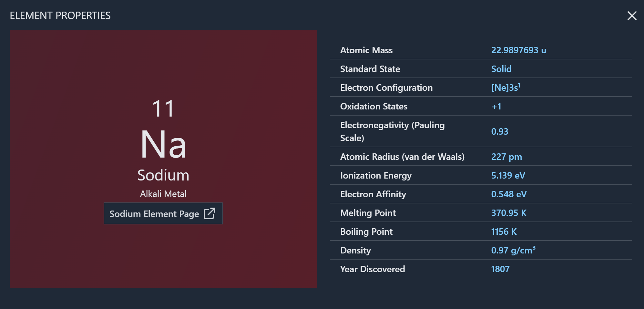Click the 0.548 eV electron affinity value

click(509, 194)
